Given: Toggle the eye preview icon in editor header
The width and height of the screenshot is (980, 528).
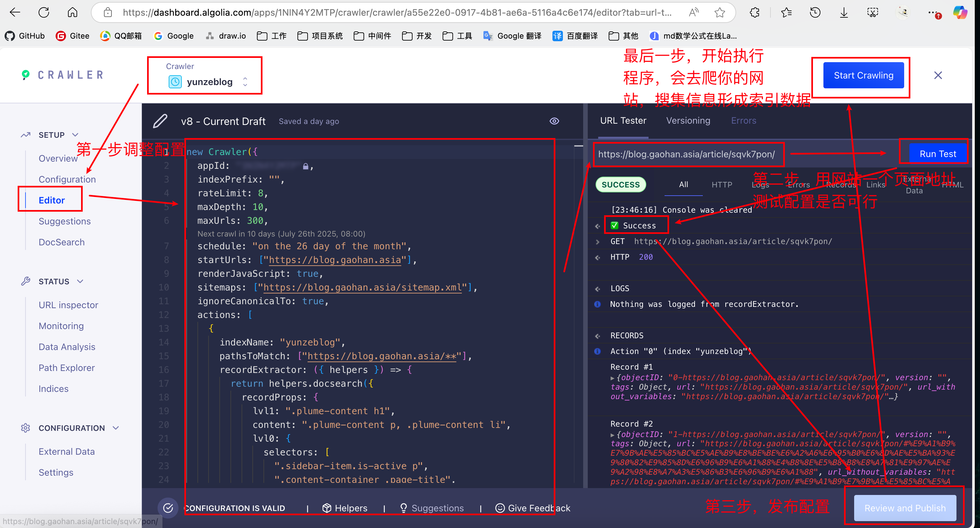Looking at the screenshot, I should pyautogui.click(x=554, y=121).
